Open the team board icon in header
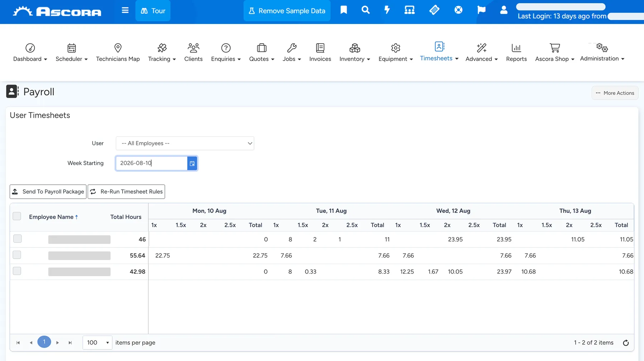This screenshot has height=361, width=644. (x=409, y=10)
